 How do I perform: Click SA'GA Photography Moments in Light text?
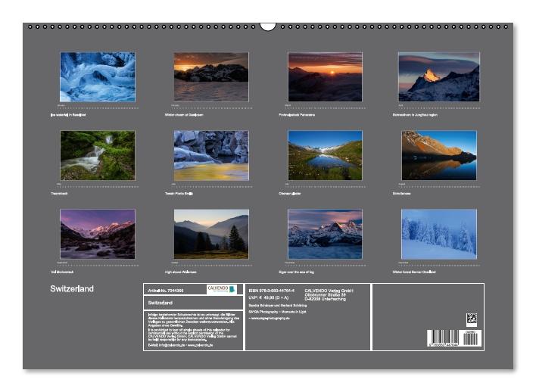click(x=277, y=312)
